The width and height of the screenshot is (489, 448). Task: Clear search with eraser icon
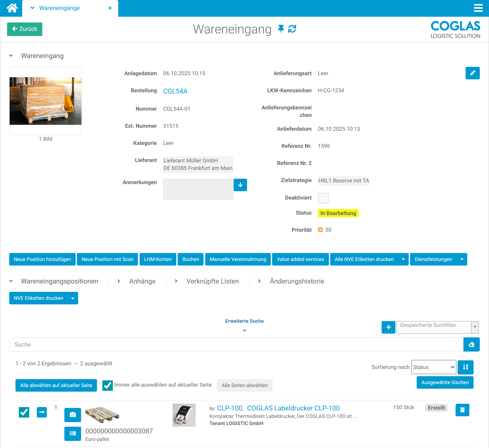click(x=471, y=344)
